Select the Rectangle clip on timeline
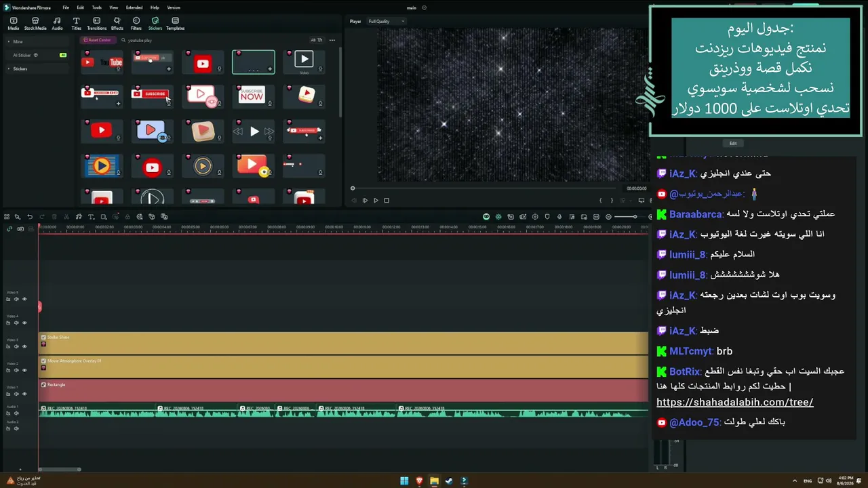This screenshot has width=868, height=488. pyautogui.click(x=344, y=390)
